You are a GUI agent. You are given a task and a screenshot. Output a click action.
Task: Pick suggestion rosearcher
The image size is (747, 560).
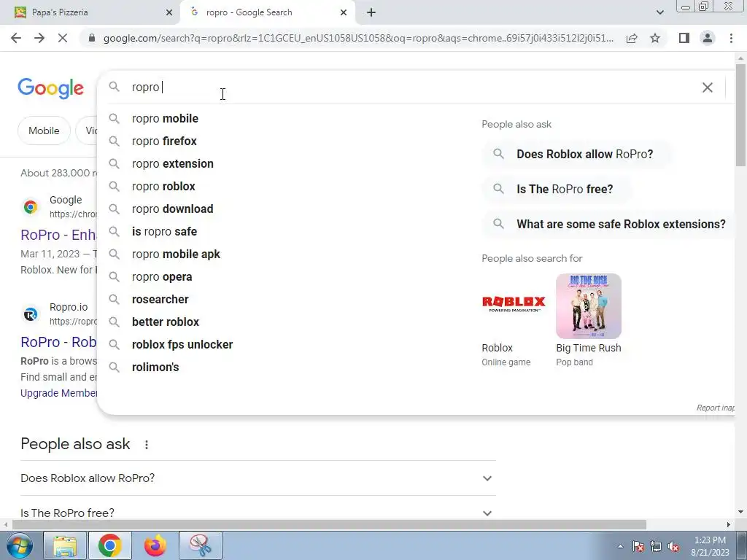click(x=160, y=300)
